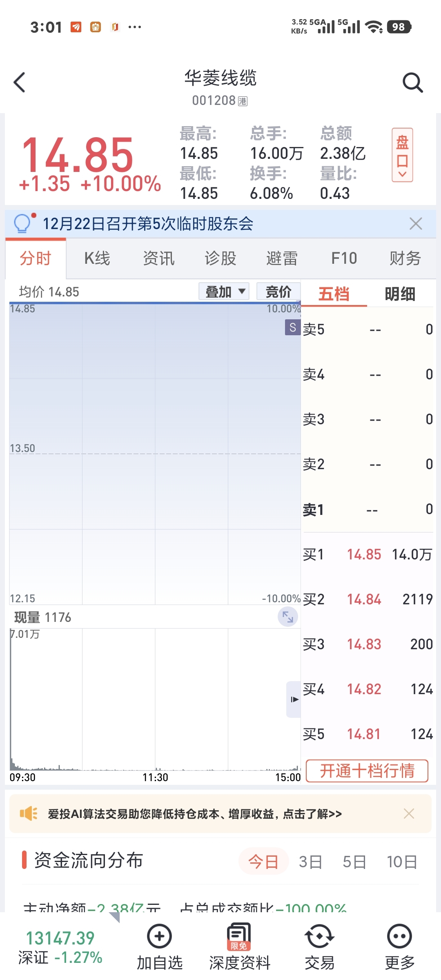
Task: Open stock search magnifier icon
Action: pos(412,82)
